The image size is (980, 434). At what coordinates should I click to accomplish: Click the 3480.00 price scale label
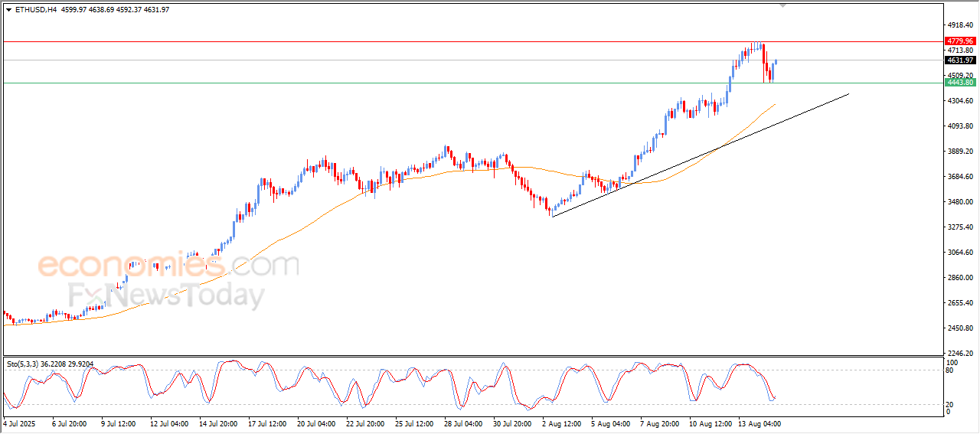coord(959,202)
